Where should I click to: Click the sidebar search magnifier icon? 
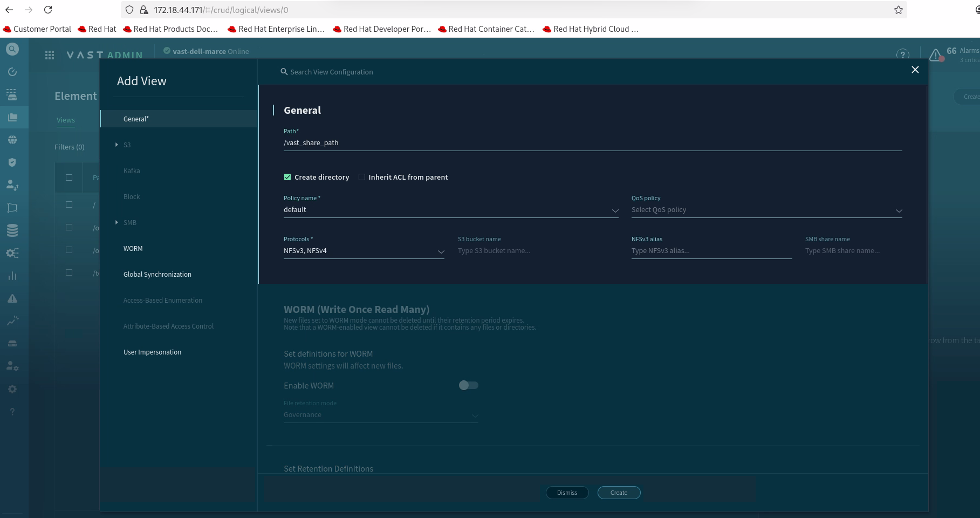click(x=12, y=49)
